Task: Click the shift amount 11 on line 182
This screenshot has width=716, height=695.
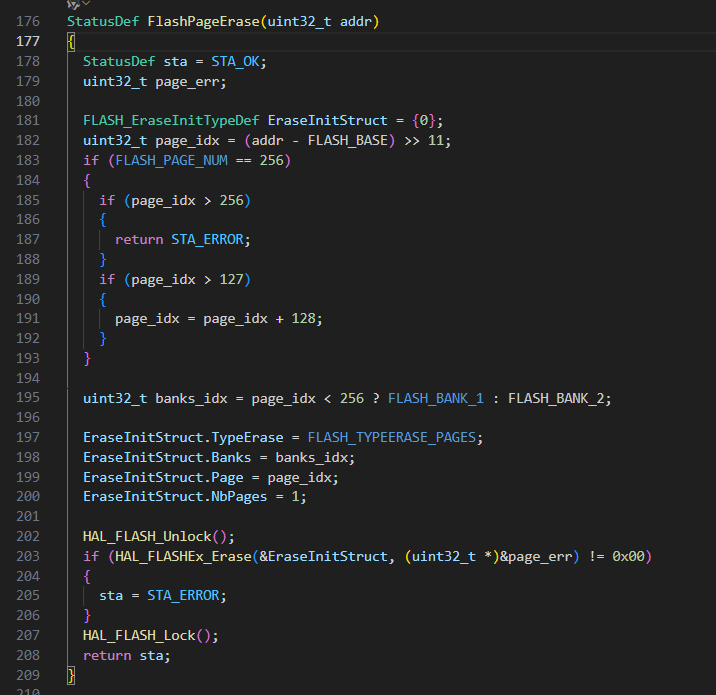Action: pyautogui.click(x=436, y=140)
